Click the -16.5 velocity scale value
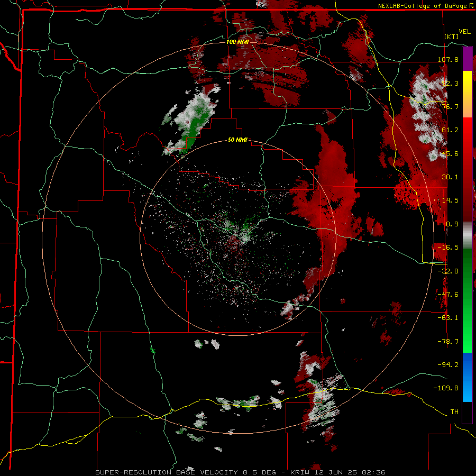476x476 pixels. tap(448, 248)
